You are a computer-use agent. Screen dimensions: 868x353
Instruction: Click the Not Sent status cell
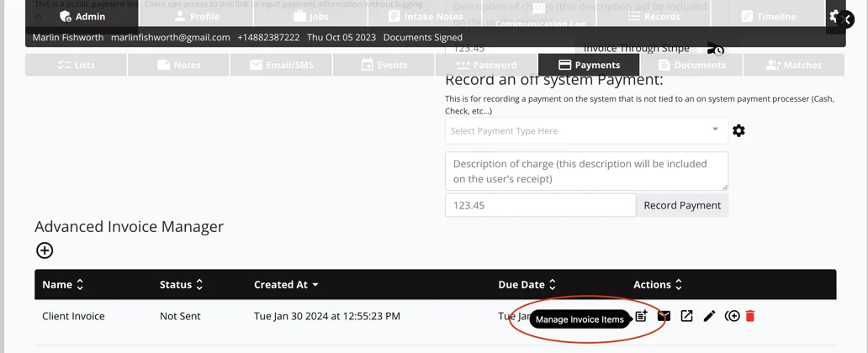(180, 316)
